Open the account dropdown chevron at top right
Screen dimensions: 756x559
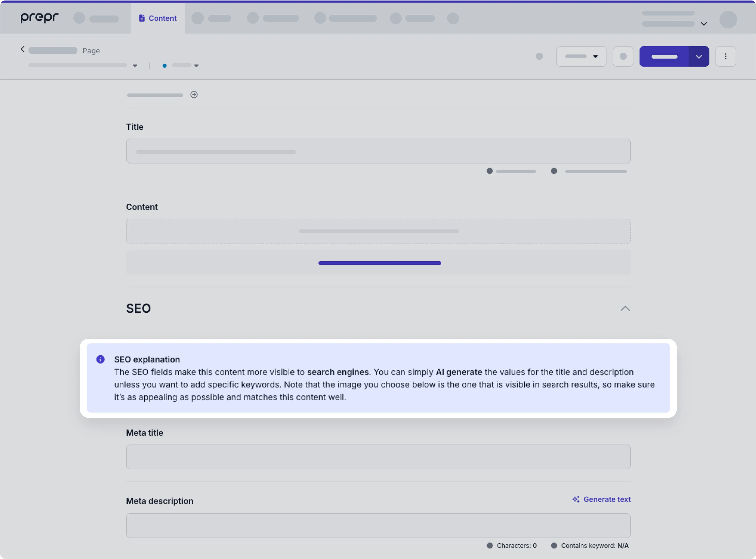704,24
